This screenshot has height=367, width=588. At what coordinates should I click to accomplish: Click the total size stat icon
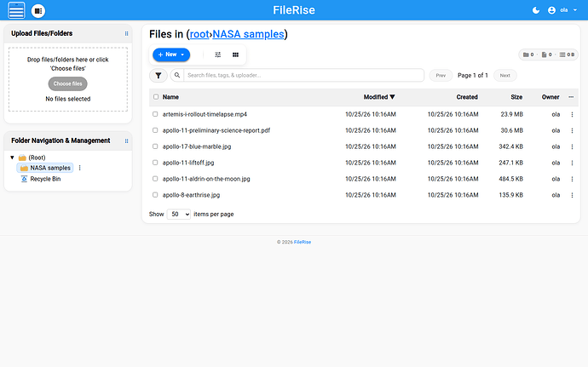562,54
